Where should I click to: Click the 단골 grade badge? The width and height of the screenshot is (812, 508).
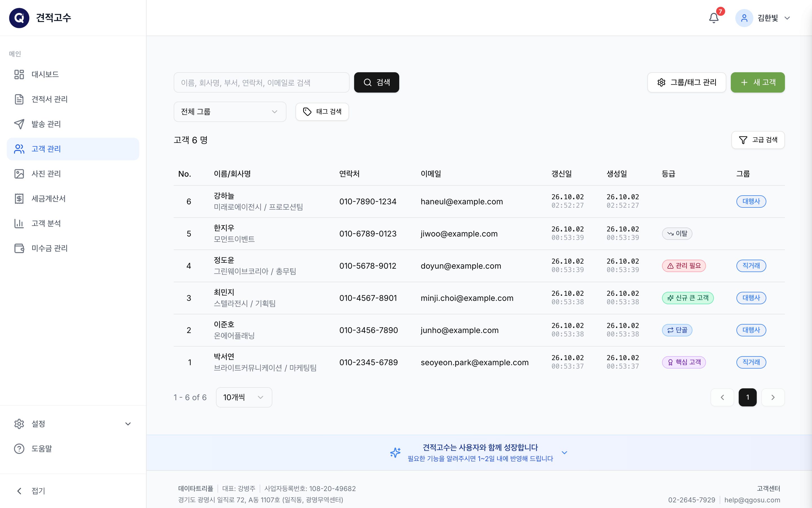tap(677, 330)
